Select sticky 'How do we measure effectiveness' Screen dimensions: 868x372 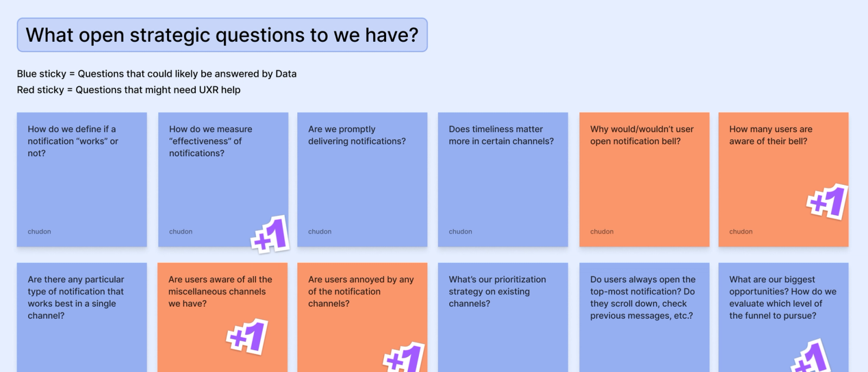click(223, 179)
